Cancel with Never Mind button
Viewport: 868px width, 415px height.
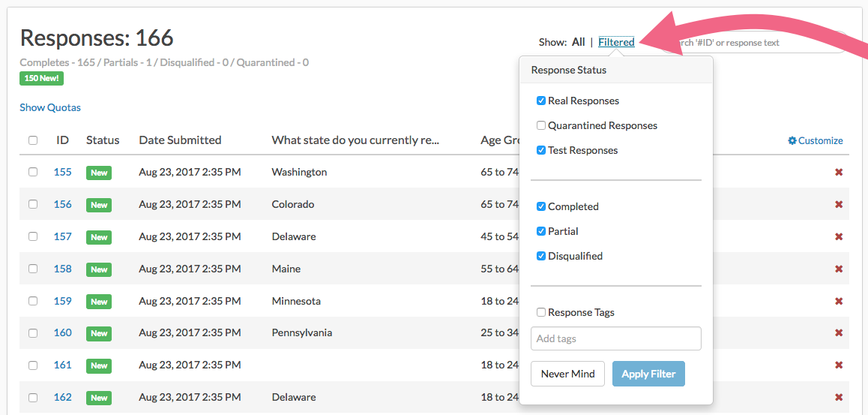pyautogui.click(x=567, y=374)
